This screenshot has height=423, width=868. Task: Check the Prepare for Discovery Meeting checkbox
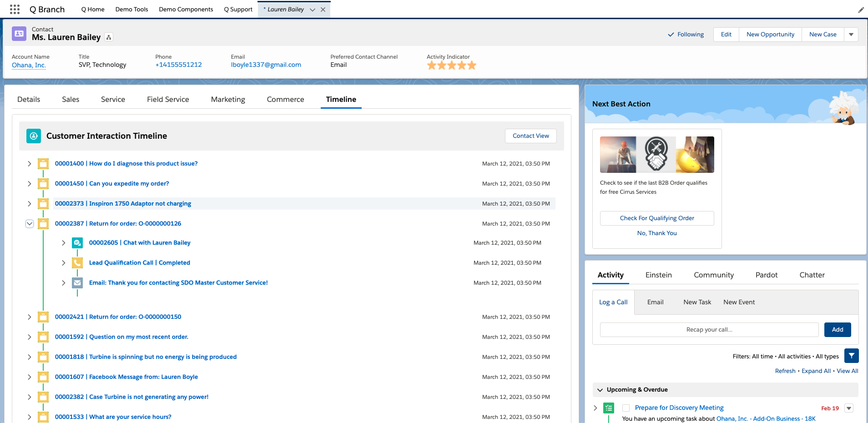click(x=626, y=408)
